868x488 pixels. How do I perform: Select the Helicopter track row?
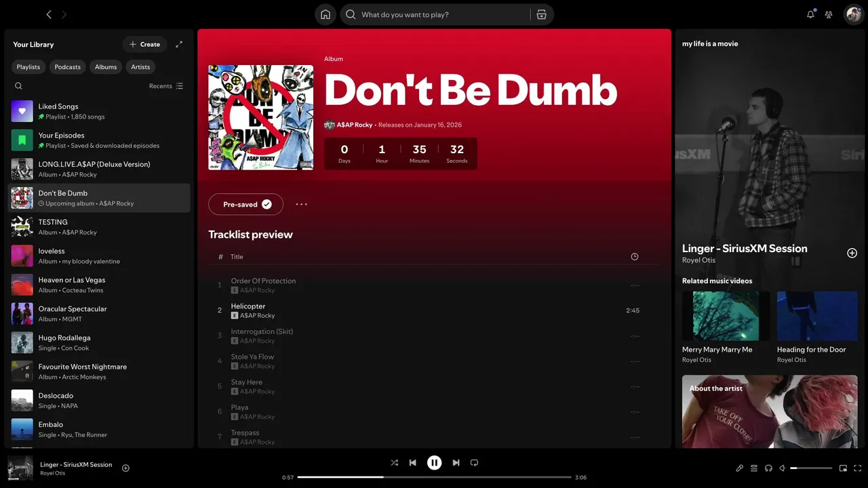[434, 310]
